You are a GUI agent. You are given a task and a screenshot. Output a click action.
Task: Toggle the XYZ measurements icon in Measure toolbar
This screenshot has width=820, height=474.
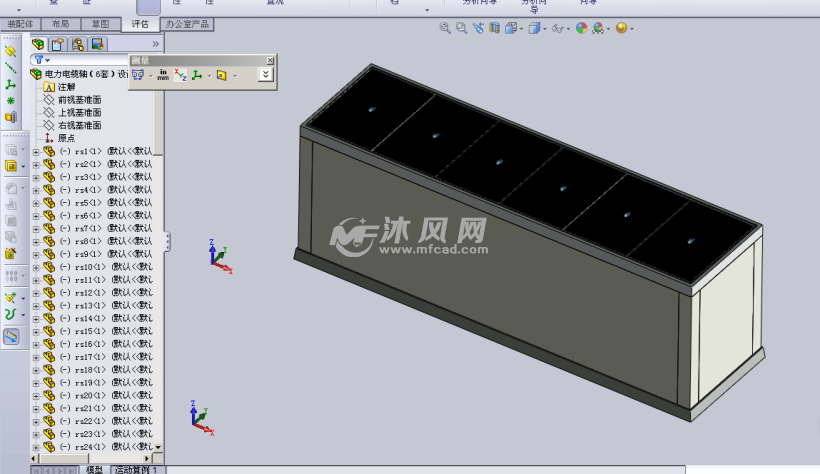[180, 75]
